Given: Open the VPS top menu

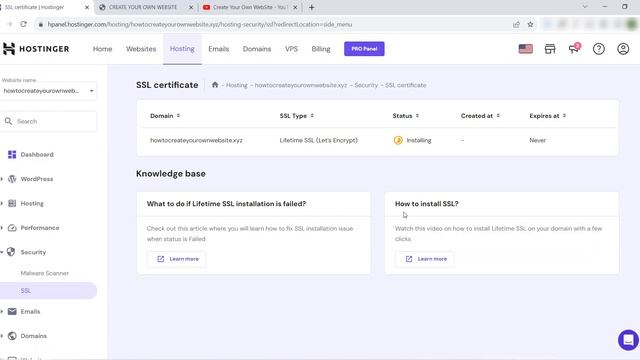Looking at the screenshot, I should pyautogui.click(x=291, y=49).
